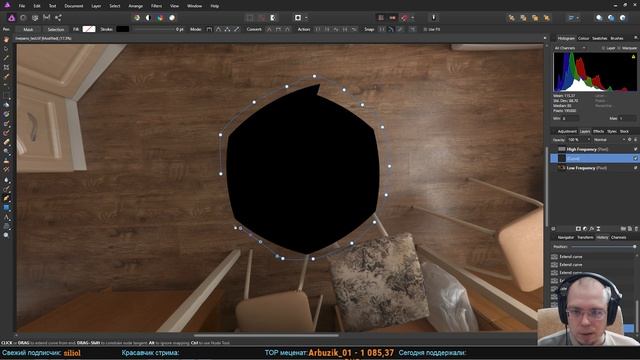Open the Assistant manager icon
The width and height of the screenshot is (640, 360).
[x=434, y=18]
